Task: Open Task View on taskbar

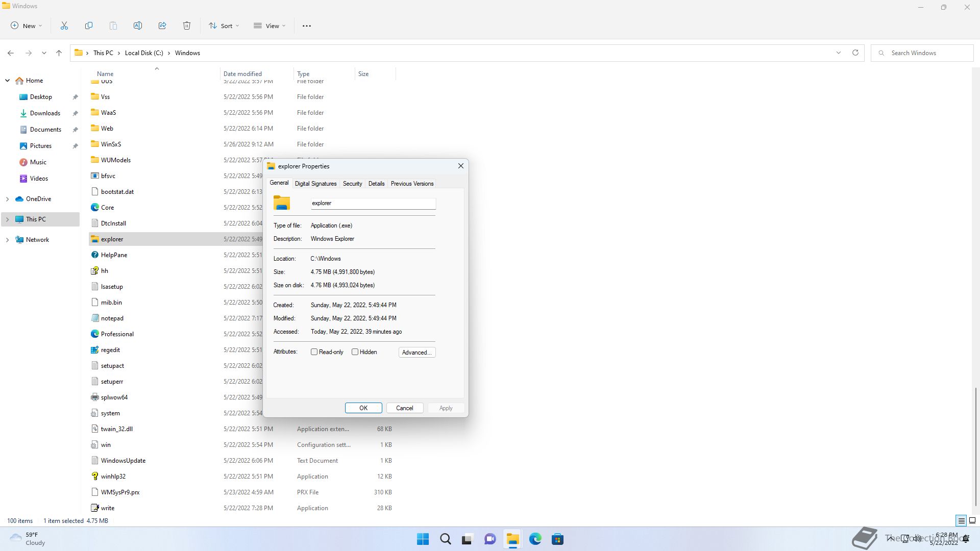Action: [x=467, y=539]
